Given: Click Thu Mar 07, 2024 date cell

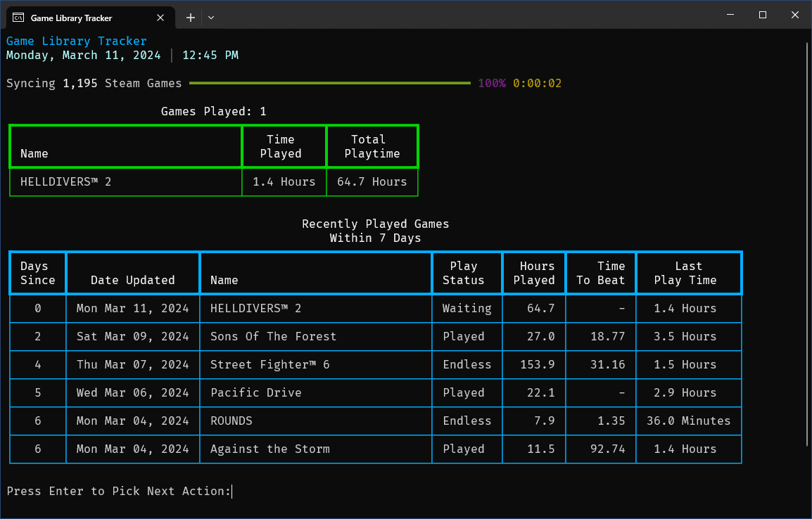Looking at the screenshot, I should click(132, 364).
